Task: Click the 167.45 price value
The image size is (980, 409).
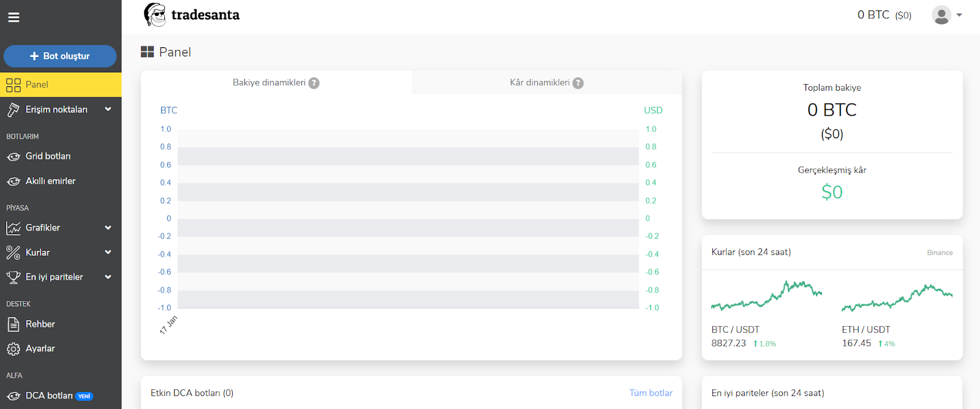Action: pos(856,343)
